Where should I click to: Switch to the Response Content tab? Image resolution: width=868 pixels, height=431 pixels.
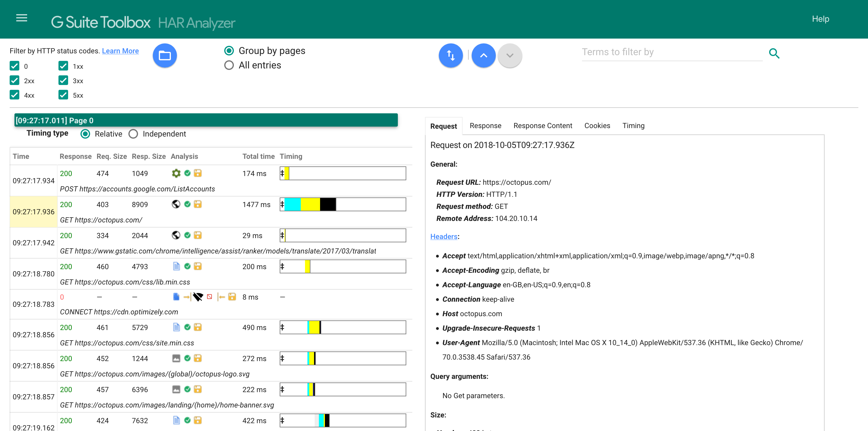542,126
